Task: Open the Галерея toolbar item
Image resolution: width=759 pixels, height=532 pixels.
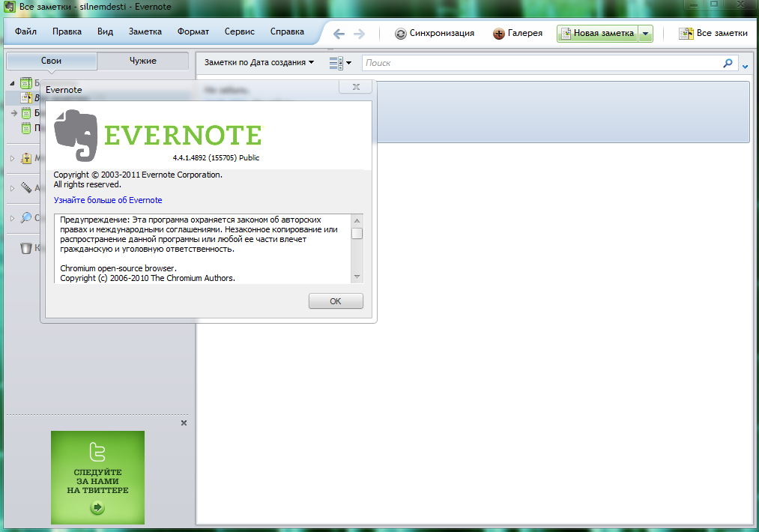Action: pyautogui.click(x=518, y=34)
